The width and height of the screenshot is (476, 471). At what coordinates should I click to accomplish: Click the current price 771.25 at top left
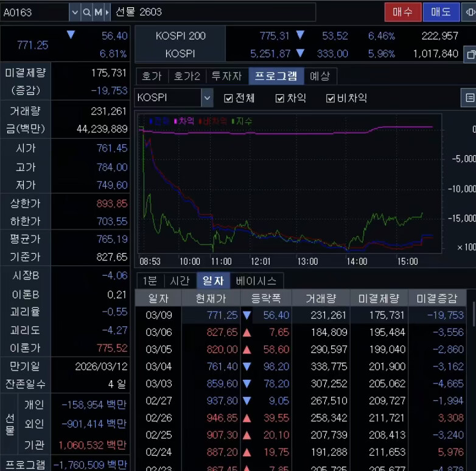click(32, 45)
